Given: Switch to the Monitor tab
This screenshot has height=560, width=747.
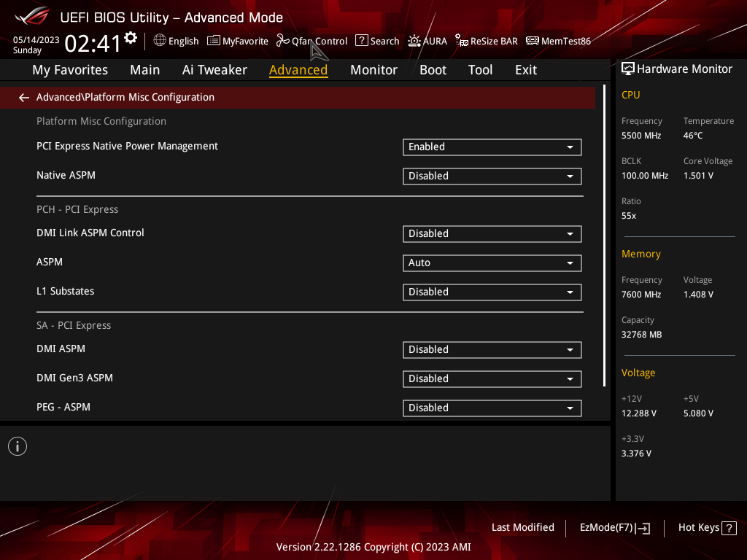Looking at the screenshot, I should 373,70.
